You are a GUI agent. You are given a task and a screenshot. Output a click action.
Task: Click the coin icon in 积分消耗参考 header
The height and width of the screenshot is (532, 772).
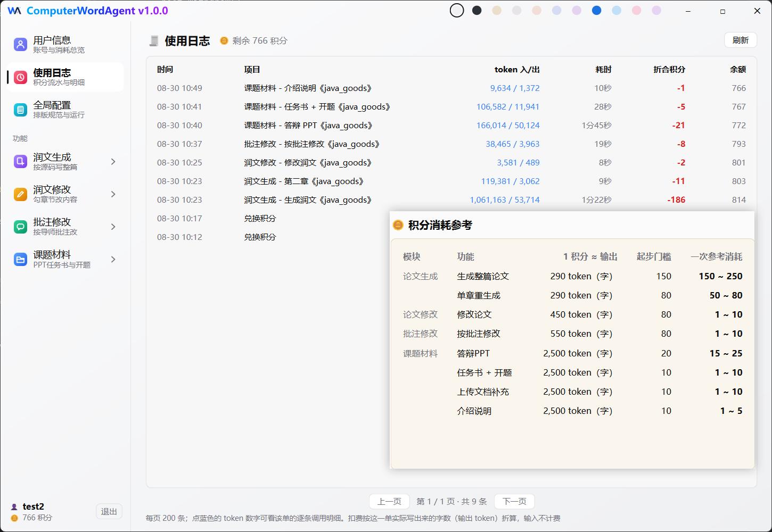coord(398,225)
